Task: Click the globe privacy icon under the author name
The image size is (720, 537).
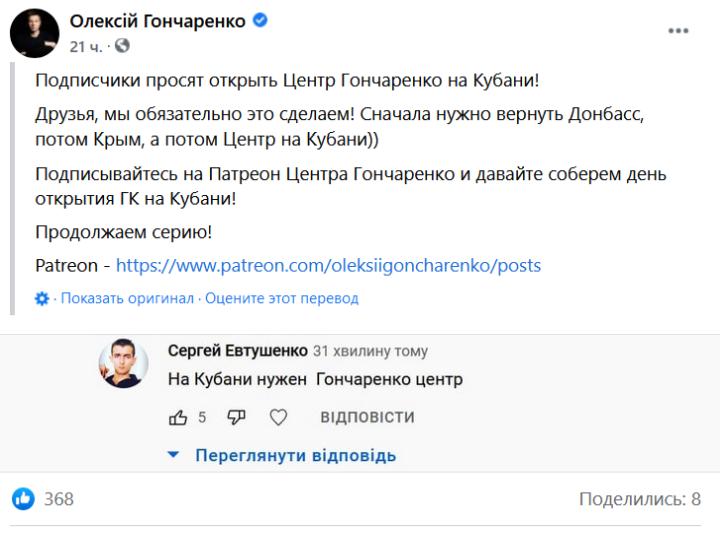Action: pyautogui.click(x=122, y=46)
